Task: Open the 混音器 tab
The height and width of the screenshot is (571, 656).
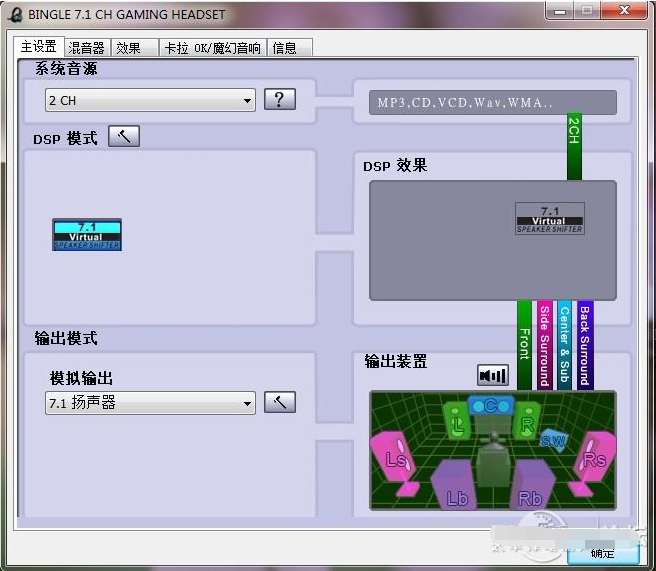Action: 87,48
